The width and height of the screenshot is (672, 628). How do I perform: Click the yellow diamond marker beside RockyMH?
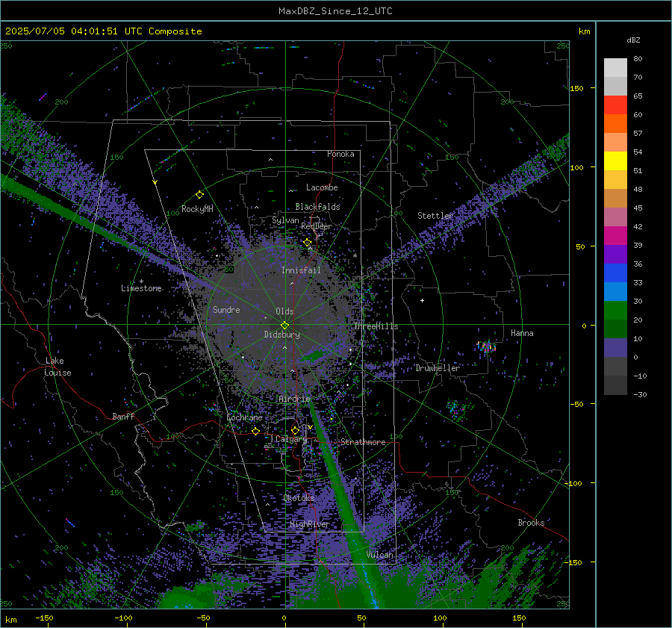(199, 195)
